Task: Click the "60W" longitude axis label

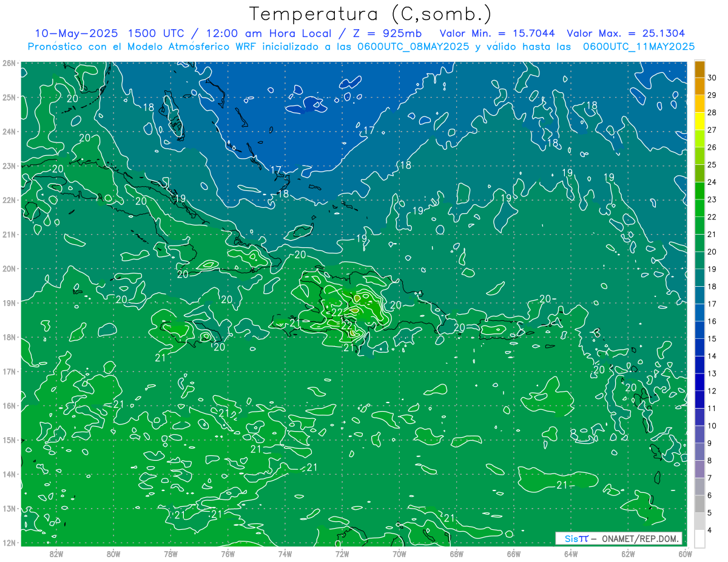Action: pyautogui.click(x=685, y=554)
